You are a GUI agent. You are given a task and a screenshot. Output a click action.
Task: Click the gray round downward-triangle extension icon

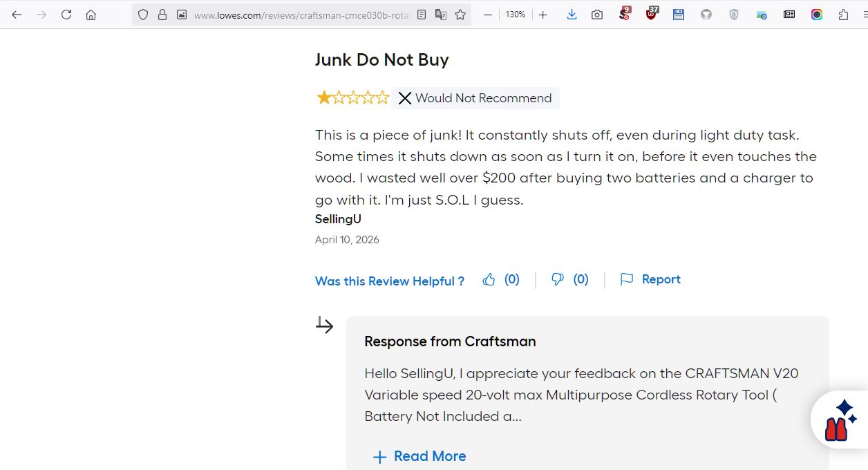[x=706, y=15]
